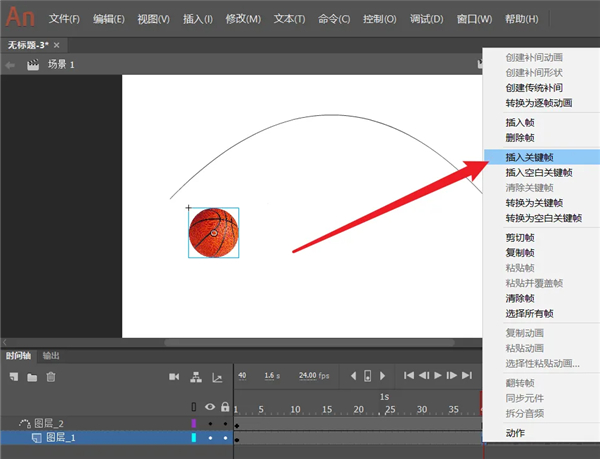Image resolution: width=600 pixels, height=459 pixels.
Task: Click the camera icon in timeline toolbar
Action: click(174, 376)
